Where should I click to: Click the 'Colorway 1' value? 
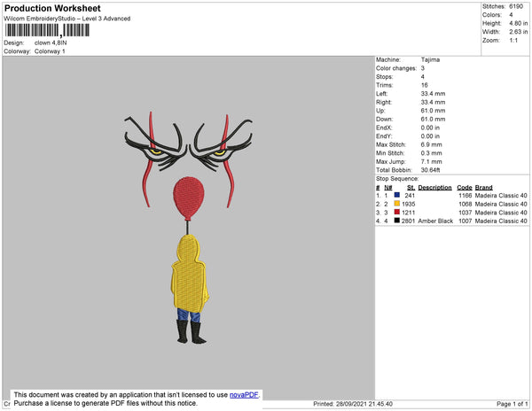(x=50, y=51)
